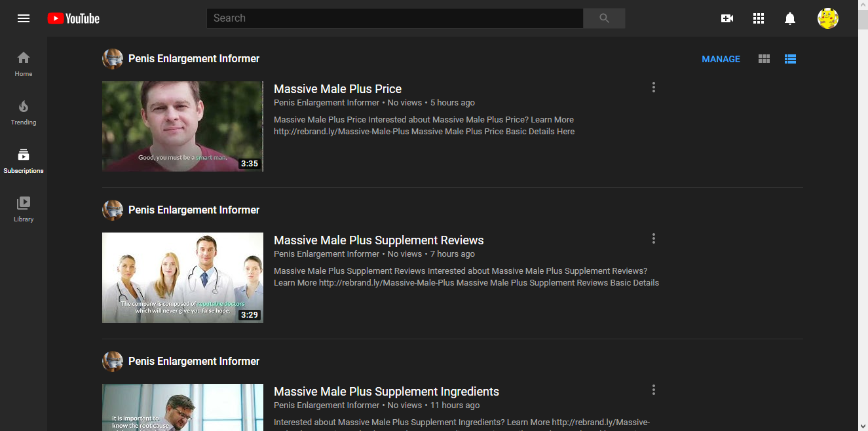Click the '7 hours ago' text
This screenshot has height=431, width=868.
pyautogui.click(x=453, y=254)
